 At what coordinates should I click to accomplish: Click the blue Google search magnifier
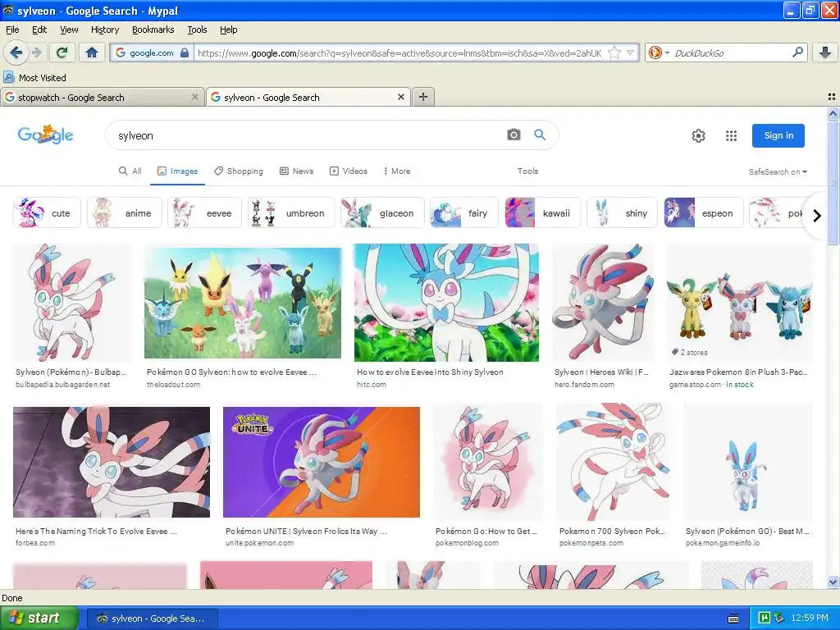(540, 135)
